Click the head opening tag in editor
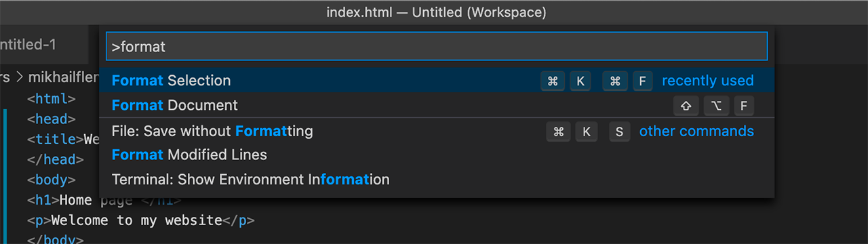 (x=52, y=119)
